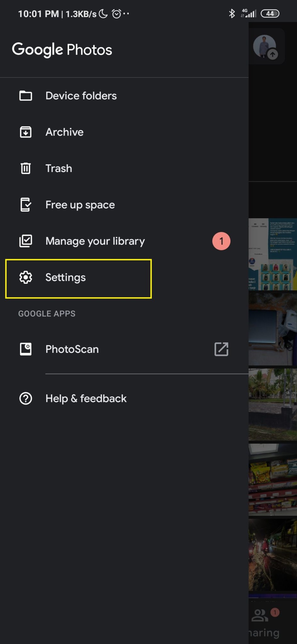This screenshot has width=297, height=644.
Task: Open the Trash menu item
Action: [x=124, y=168]
